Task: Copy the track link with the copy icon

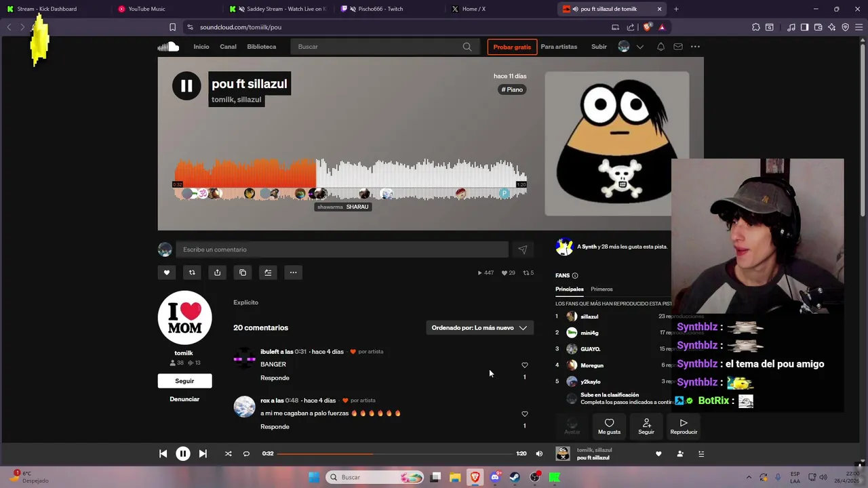Action: [x=243, y=272]
